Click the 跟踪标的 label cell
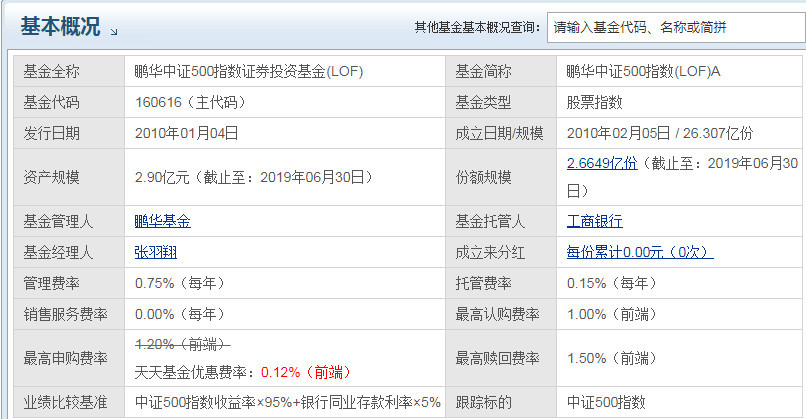This screenshot has width=806, height=419. pyautogui.click(x=501, y=402)
